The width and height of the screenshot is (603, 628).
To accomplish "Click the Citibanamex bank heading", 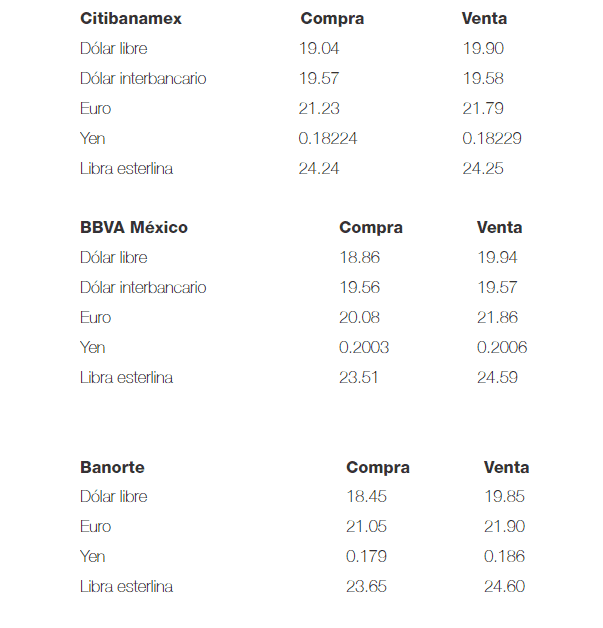I will point(130,18).
